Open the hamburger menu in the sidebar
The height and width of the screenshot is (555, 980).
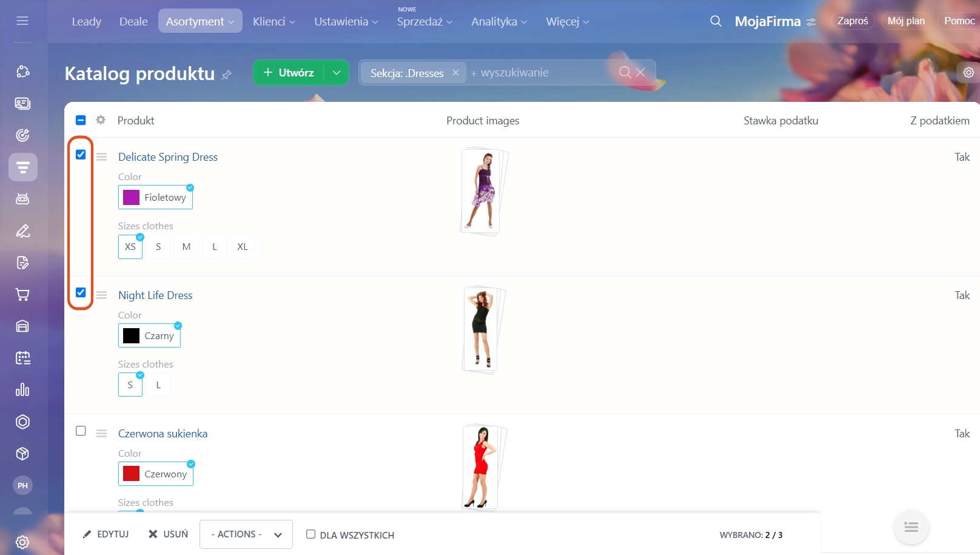click(x=22, y=21)
